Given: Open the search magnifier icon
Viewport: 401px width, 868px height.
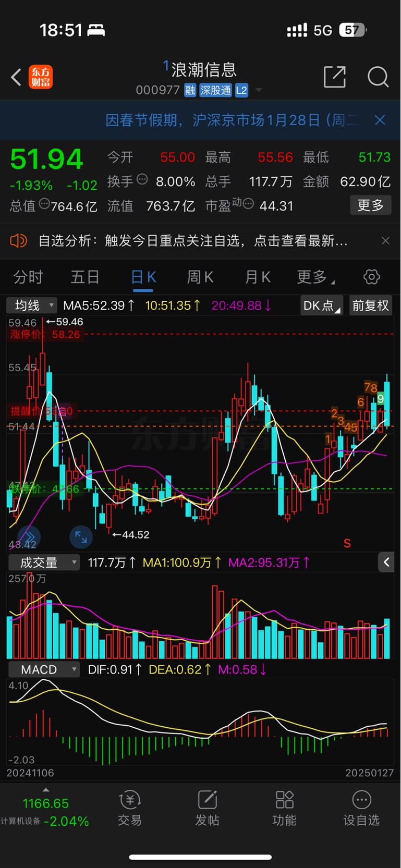Looking at the screenshot, I should click(x=378, y=77).
